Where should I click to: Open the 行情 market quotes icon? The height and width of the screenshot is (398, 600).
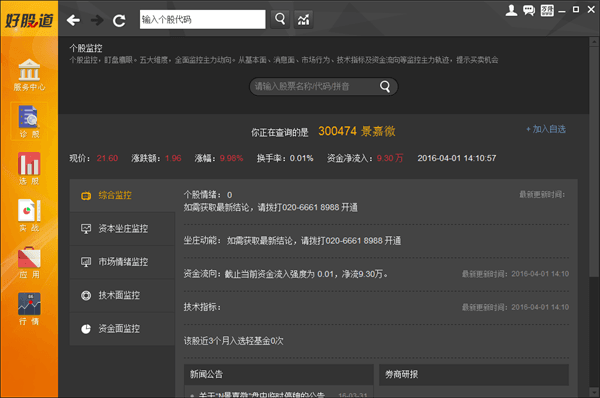[x=29, y=309]
